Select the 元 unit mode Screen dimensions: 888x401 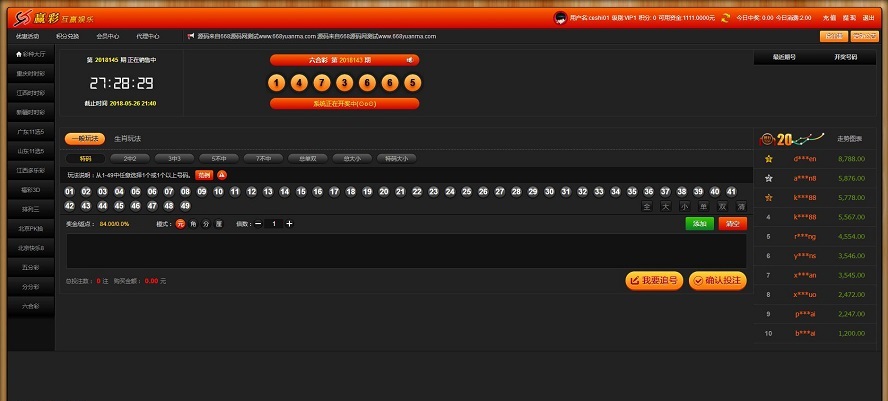pos(180,223)
